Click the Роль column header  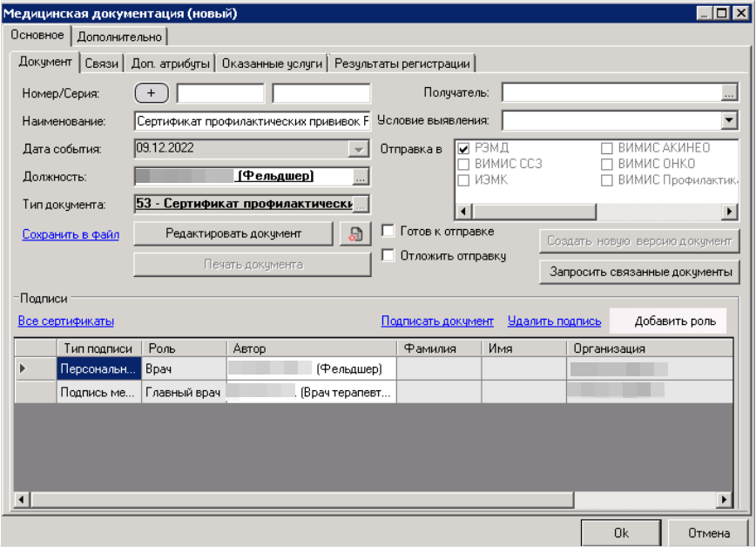pyautogui.click(x=184, y=348)
